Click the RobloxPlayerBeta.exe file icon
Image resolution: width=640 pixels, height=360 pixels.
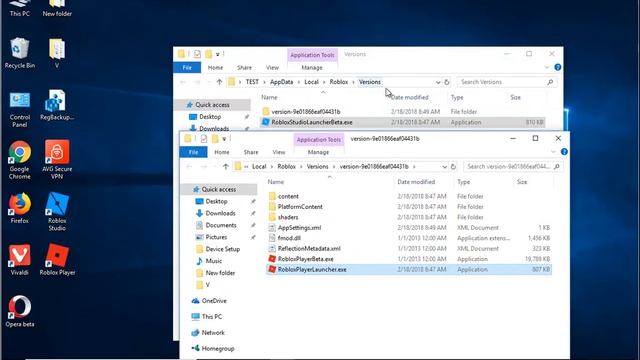(272, 259)
